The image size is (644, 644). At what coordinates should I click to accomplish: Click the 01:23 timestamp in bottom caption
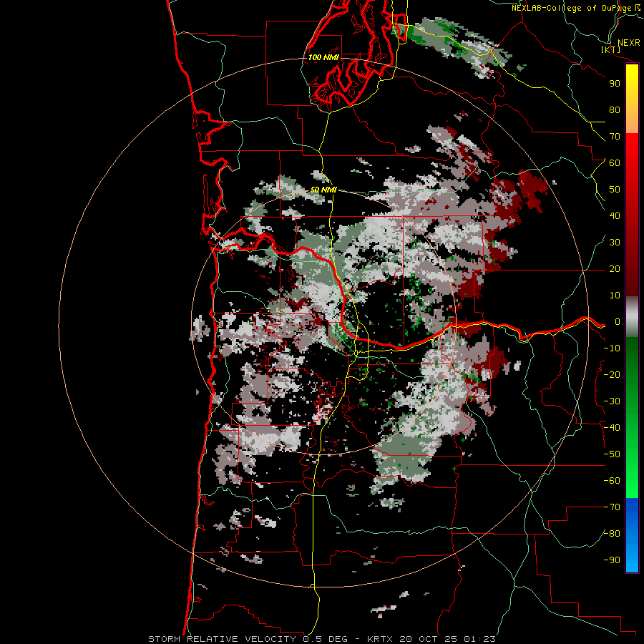[x=479, y=639]
